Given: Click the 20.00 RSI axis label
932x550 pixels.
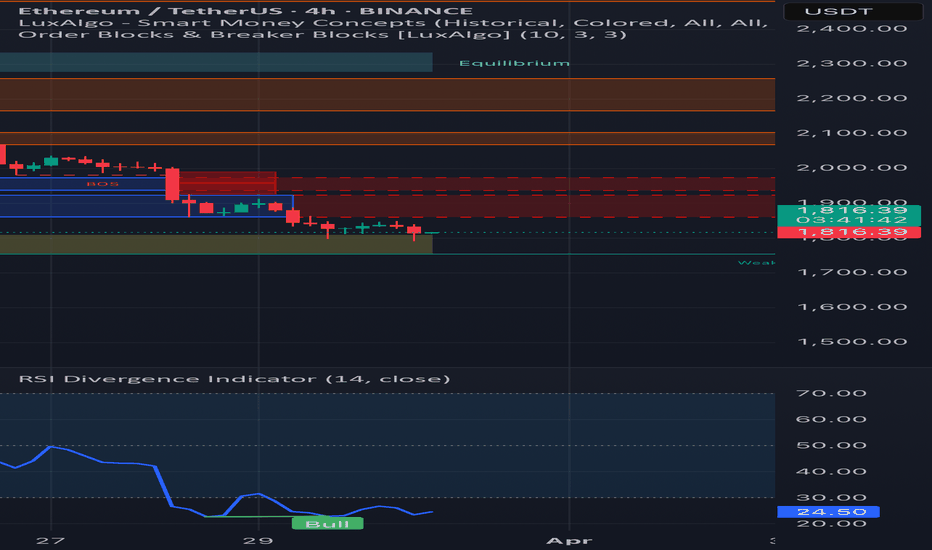Looking at the screenshot, I should pos(831,524).
